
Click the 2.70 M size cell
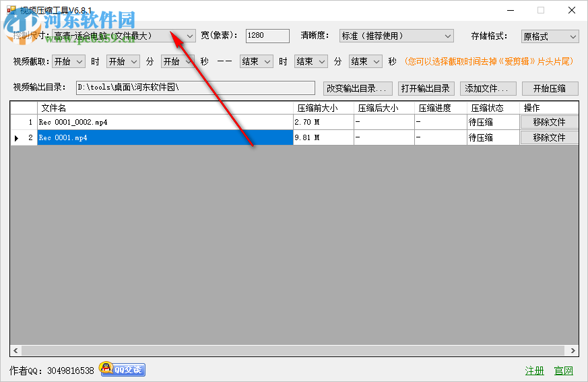(x=323, y=122)
